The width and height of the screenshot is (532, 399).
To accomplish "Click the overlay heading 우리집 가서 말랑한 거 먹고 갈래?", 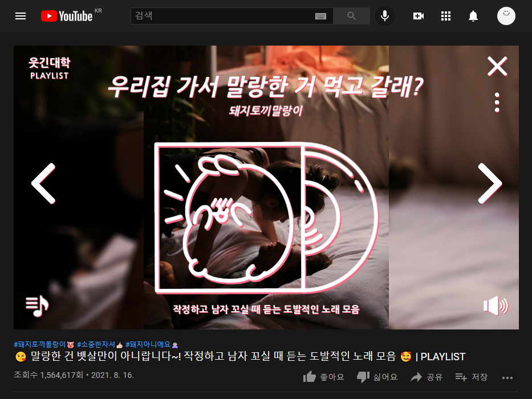I will 266,87.
